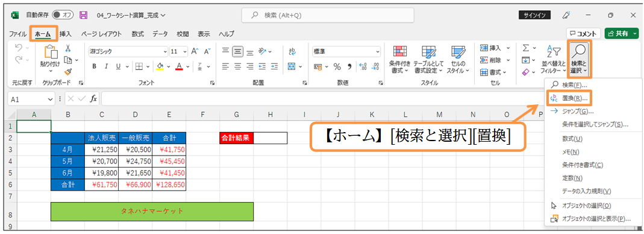
Task: Click the Fill down icon
Action: [x=526, y=60]
